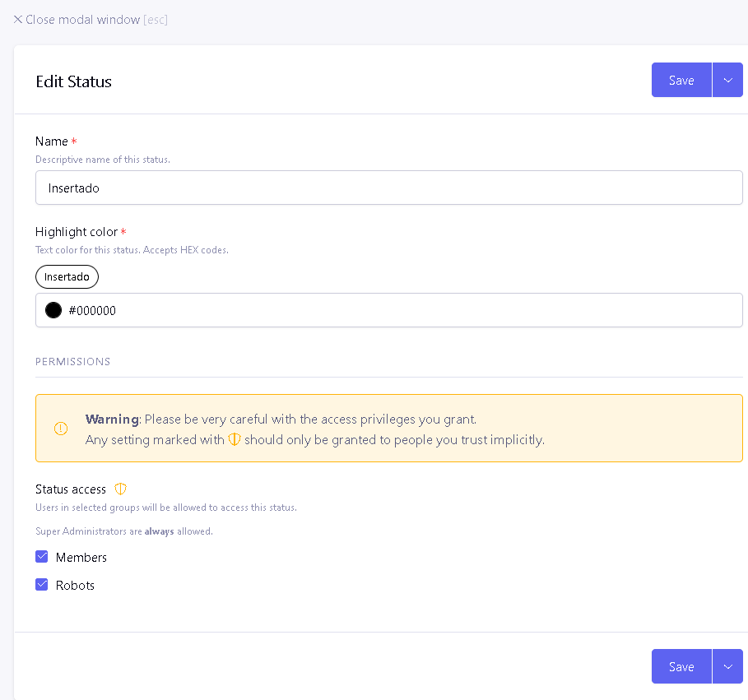Click the Insertado preview badge
Image resolution: width=748 pixels, height=700 pixels.
(67, 277)
